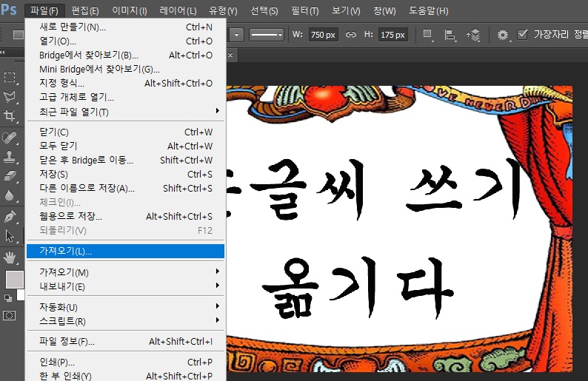Choose 닫기(C) menu entry

coord(126,132)
